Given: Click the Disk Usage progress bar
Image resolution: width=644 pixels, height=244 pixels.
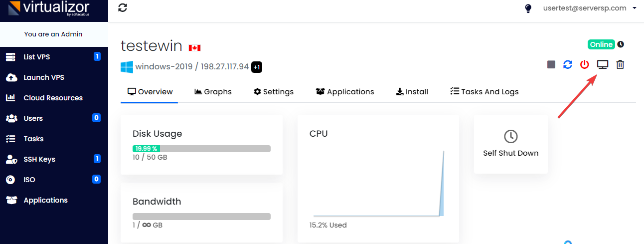Looking at the screenshot, I should click(x=201, y=149).
